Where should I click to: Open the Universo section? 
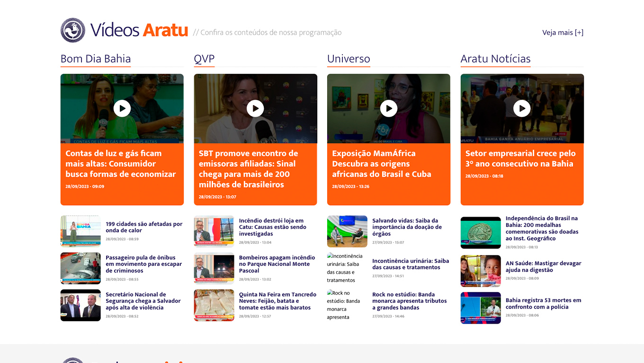349,59
